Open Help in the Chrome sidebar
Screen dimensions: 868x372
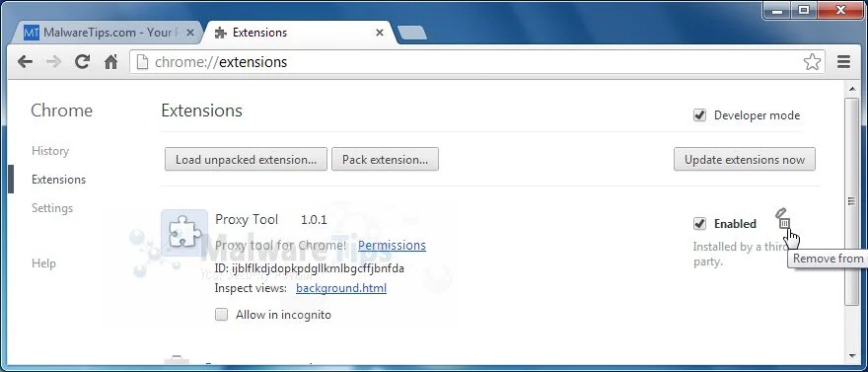[x=43, y=263]
